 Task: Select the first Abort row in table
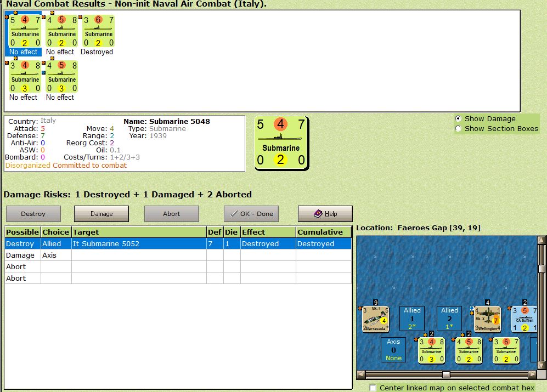point(178,266)
